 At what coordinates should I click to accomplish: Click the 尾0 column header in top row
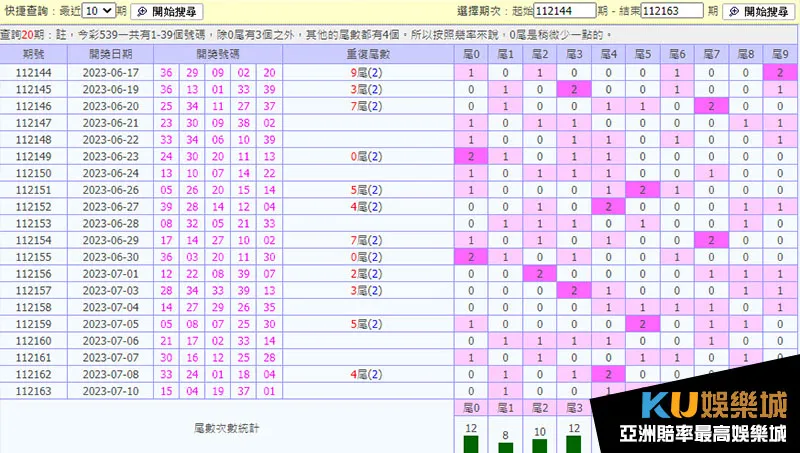click(471, 54)
